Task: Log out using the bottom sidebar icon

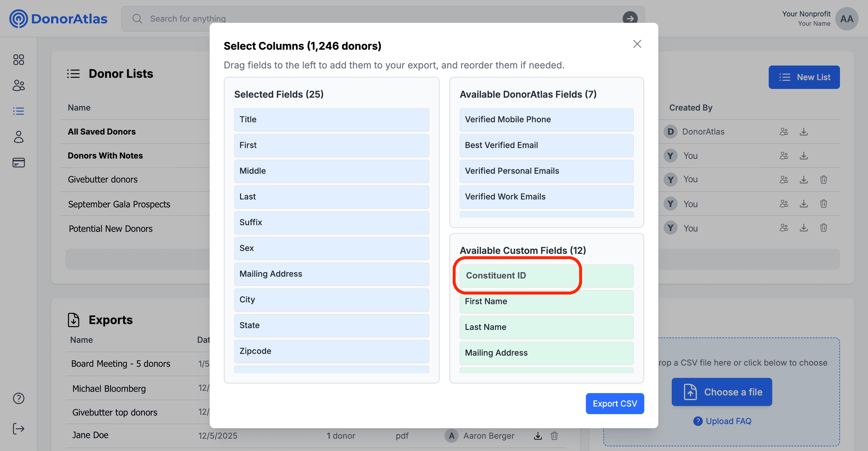Action: 18,429
